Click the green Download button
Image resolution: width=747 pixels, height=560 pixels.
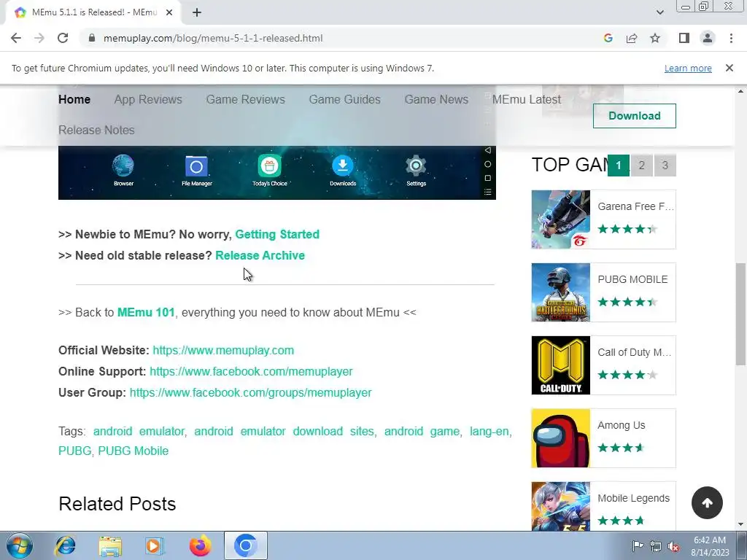(x=634, y=116)
